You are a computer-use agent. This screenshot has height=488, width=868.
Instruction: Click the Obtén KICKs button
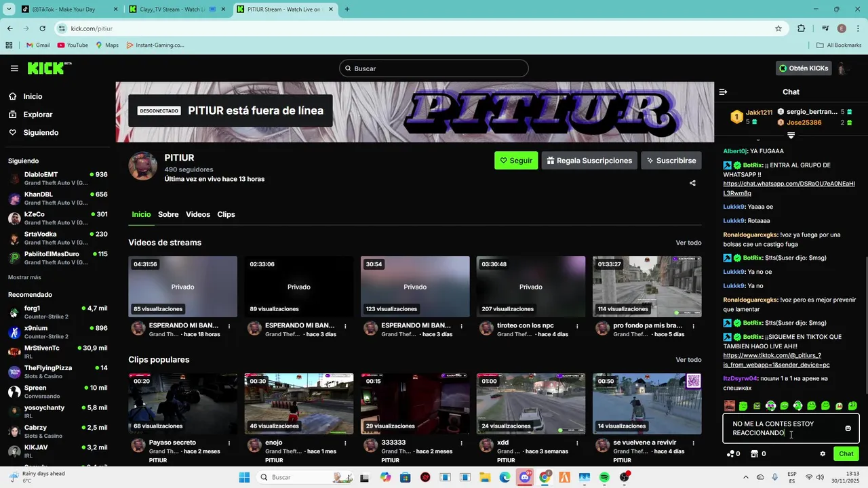[804, 68]
